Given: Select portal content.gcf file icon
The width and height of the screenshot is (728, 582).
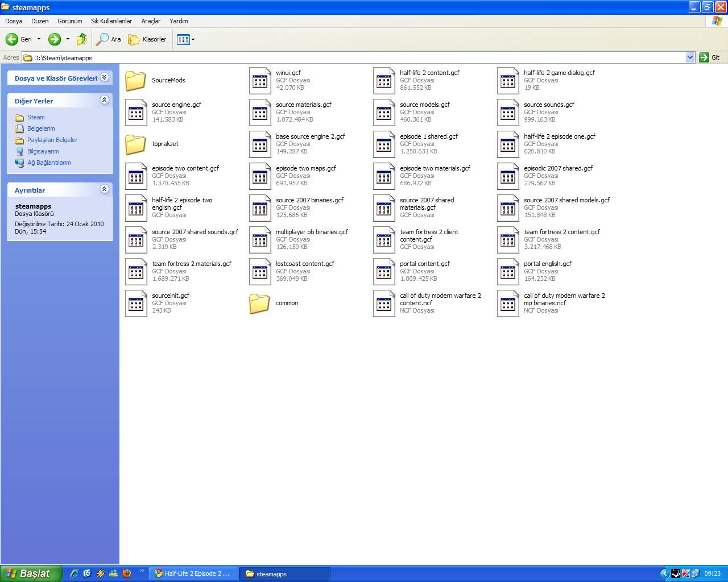Looking at the screenshot, I should [x=384, y=272].
